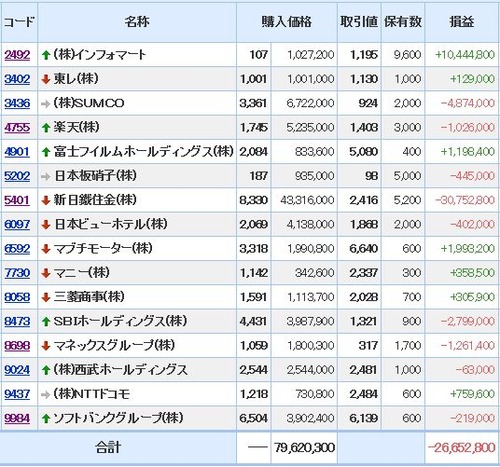Click the green arrow beside ソフトバンクグループ
The width and height of the screenshot is (500, 467).
tap(46, 419)
